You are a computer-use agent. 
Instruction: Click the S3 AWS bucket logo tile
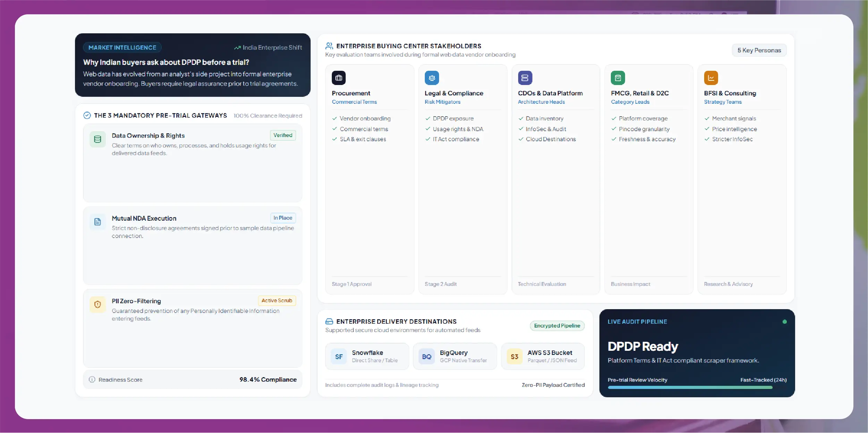pyautogui.click(x=514, y=357)
